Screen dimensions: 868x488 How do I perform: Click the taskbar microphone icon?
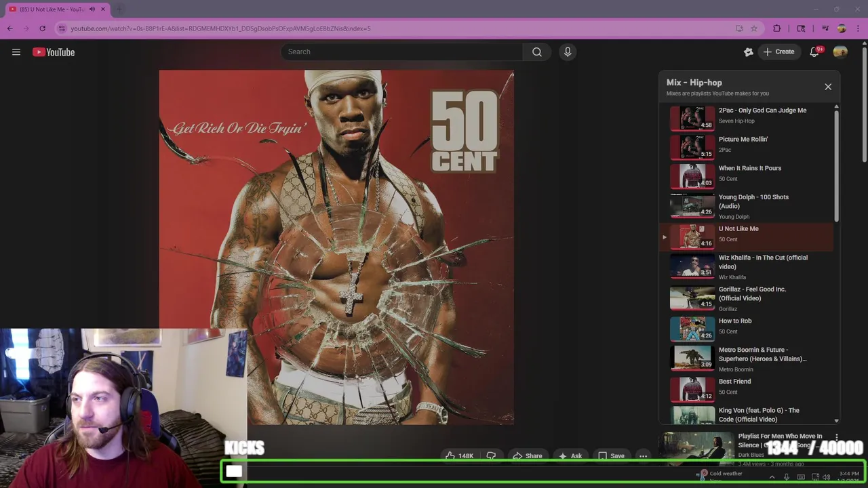click(786, 477)
